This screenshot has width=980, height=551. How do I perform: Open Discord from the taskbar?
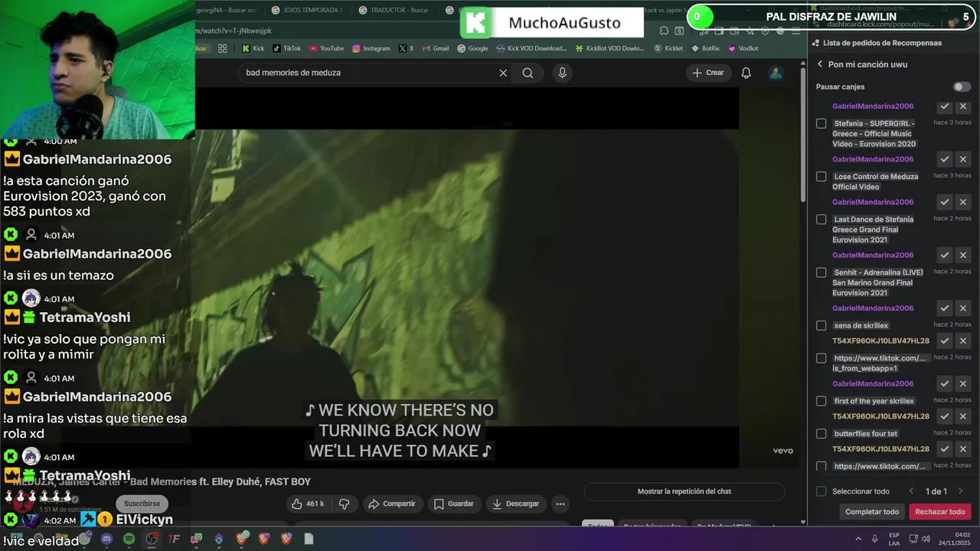106,539
